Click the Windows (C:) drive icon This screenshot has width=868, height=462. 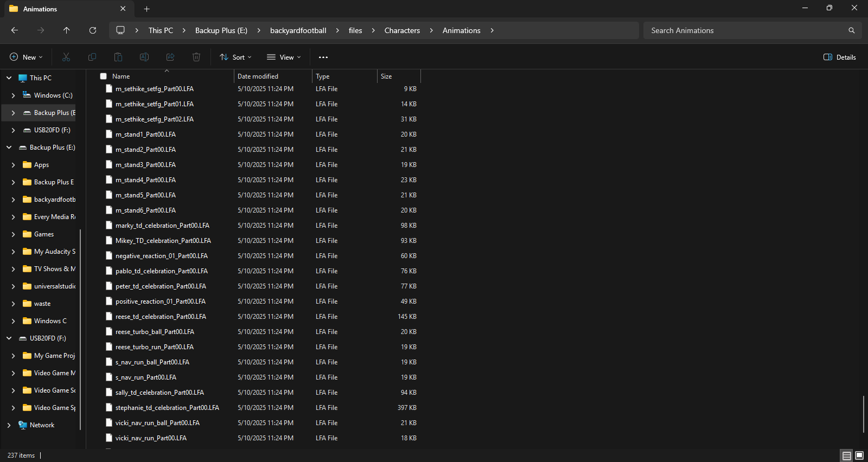point(27,95)
